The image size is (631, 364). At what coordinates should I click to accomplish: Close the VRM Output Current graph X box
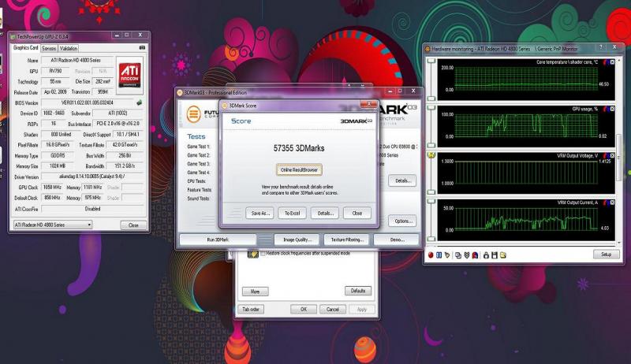pyautogui.click(x=612, y=202)
